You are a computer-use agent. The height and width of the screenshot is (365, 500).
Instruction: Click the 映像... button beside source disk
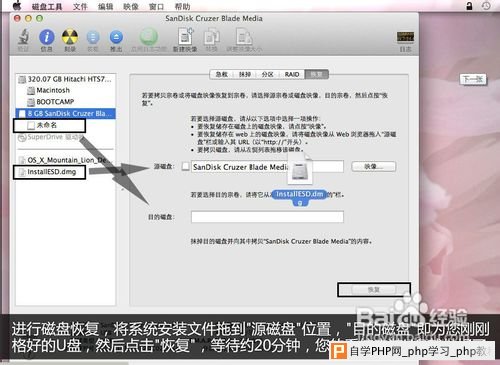(374, 166)
